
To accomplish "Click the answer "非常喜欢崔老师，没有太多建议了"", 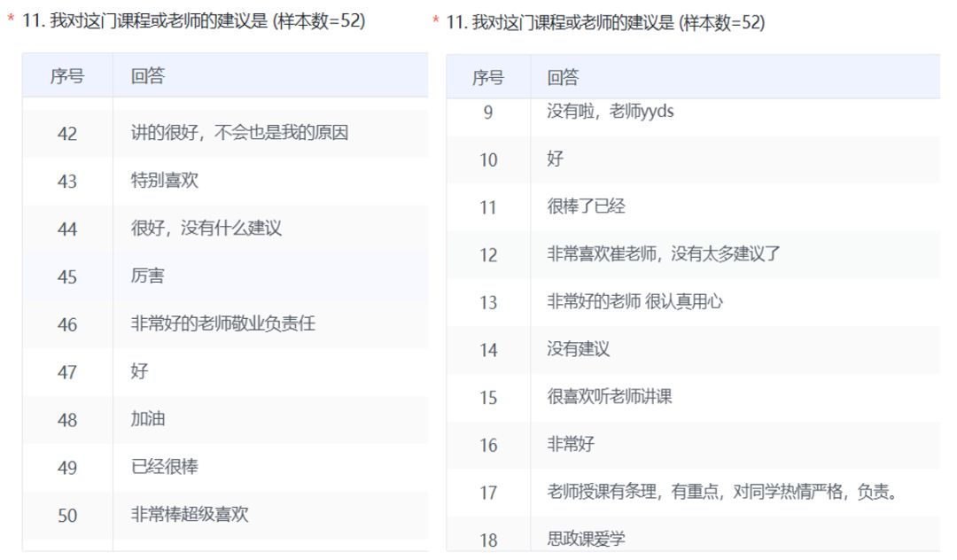I will (x=664, y=254).
